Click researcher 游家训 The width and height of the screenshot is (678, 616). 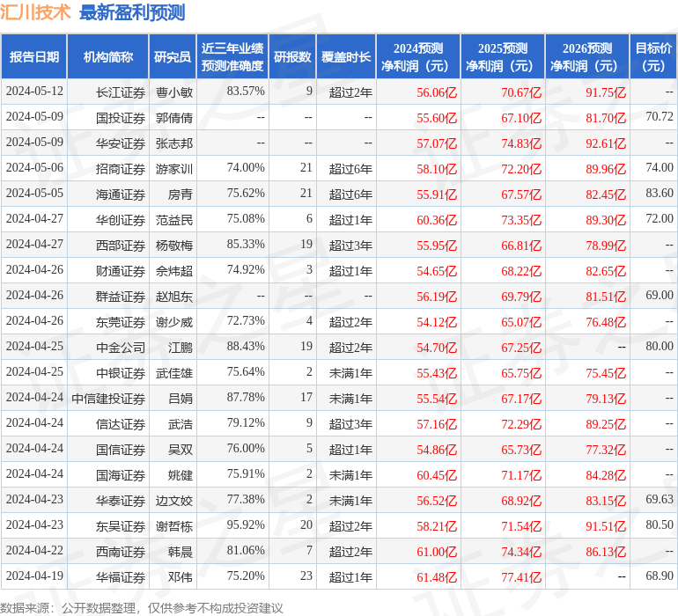[174, 169]
